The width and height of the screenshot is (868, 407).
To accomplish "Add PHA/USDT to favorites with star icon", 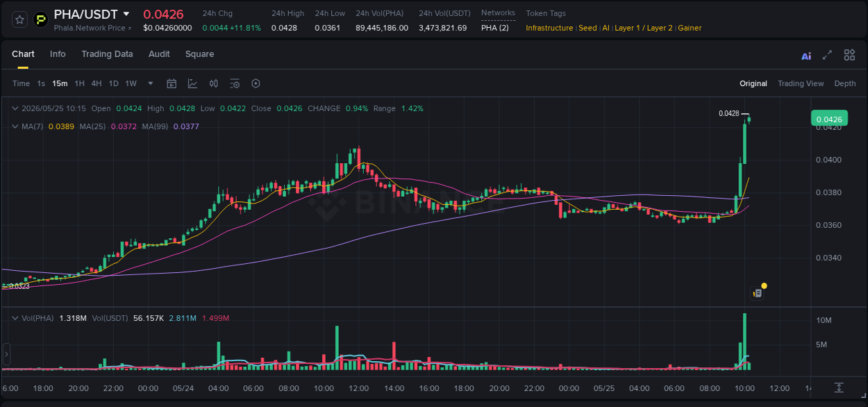I will [19, 20].
